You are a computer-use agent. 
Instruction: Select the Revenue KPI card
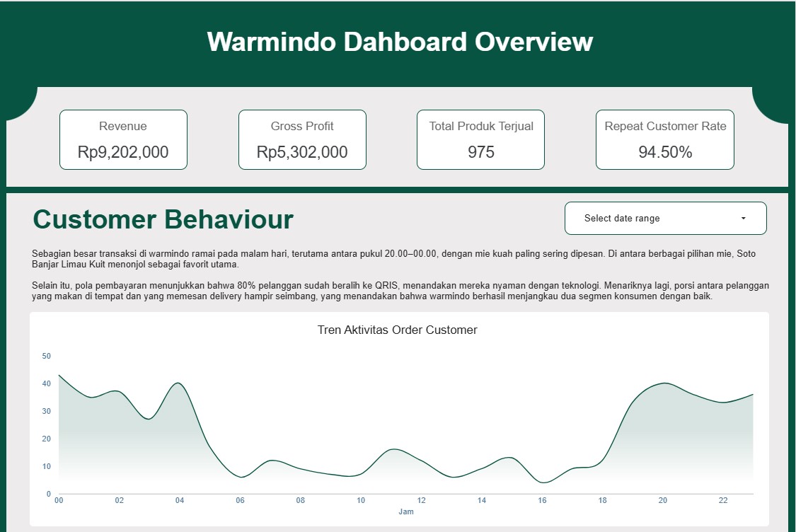(x=123, y=139)
